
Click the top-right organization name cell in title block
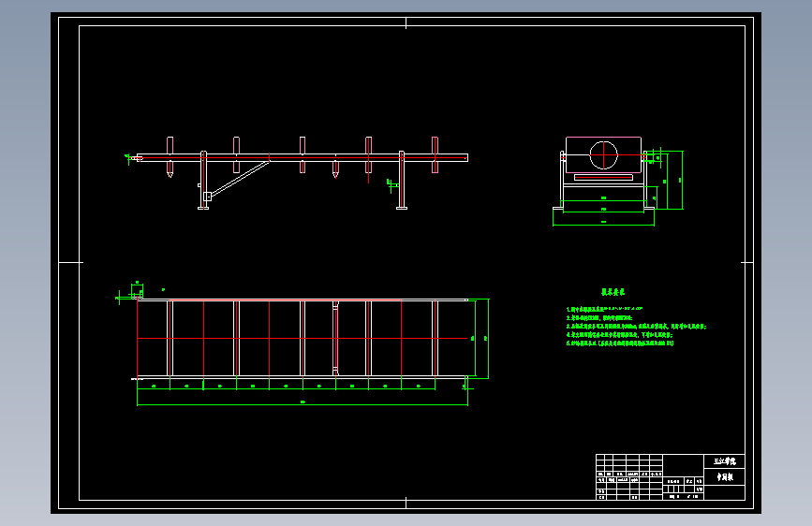pos(725,461)
